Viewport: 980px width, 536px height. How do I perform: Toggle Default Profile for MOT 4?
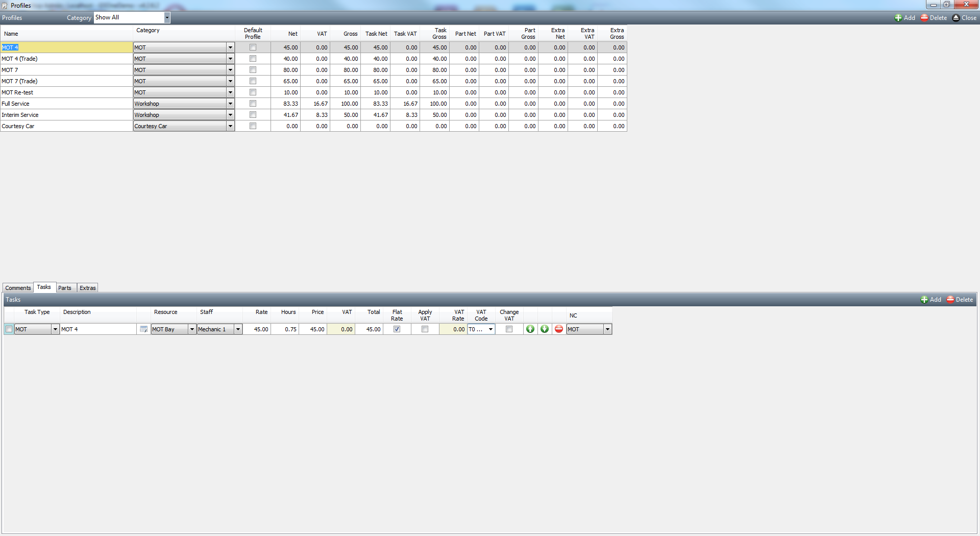[253, 47]
